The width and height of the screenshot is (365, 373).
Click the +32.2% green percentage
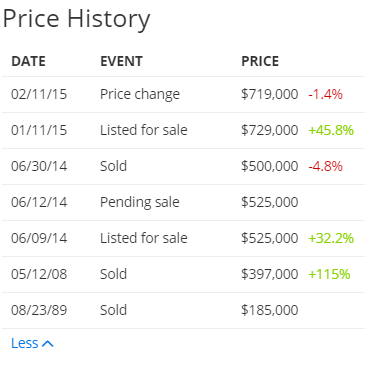pos(331,238)
